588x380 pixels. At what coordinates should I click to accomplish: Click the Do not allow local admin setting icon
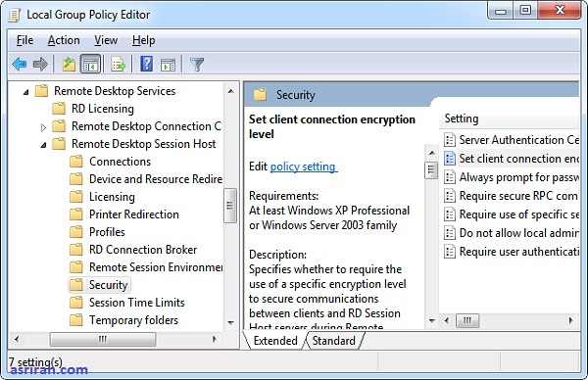click(x=450, y=233)
